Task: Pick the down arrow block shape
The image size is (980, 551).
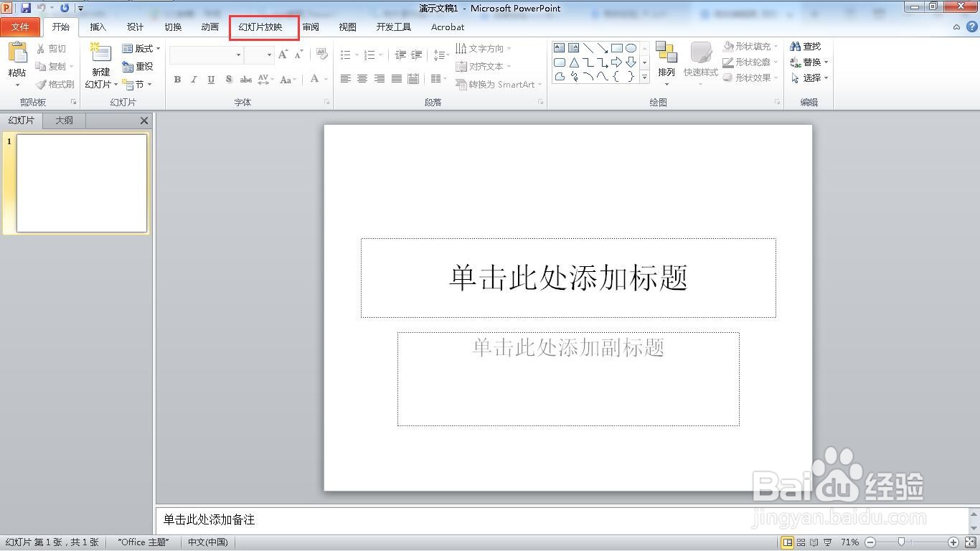Action: (631, 62)
